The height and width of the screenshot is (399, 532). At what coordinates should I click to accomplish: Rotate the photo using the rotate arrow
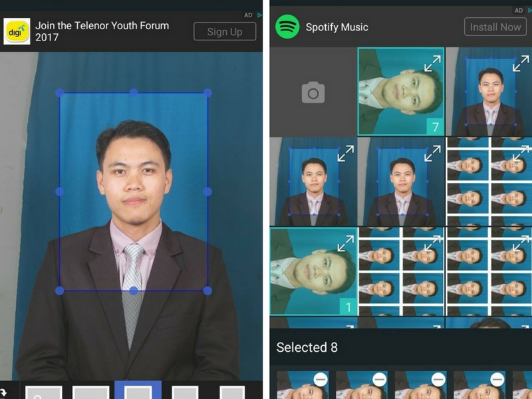[x=3, y=393]
